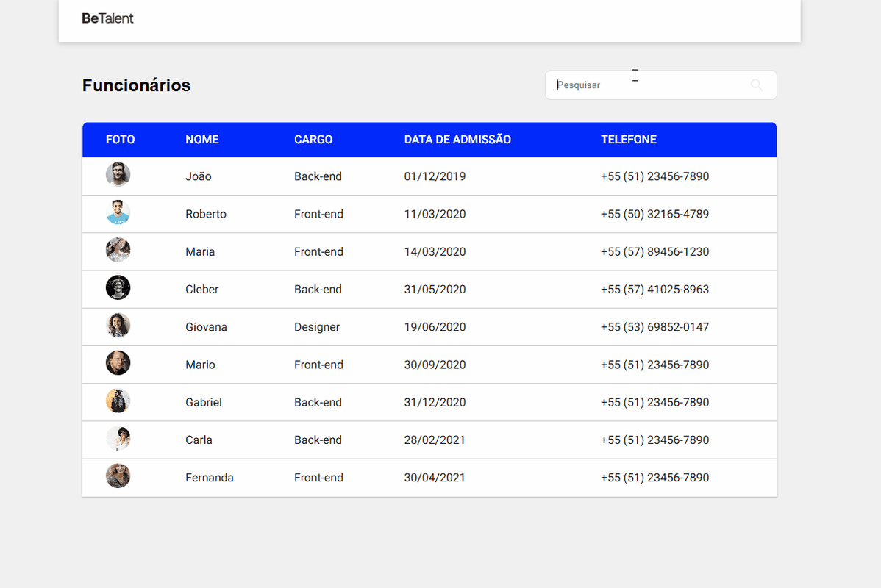The height and width of the screenshot is (588, 881).
Task: Select the name Maria
Action: (200, 251)
